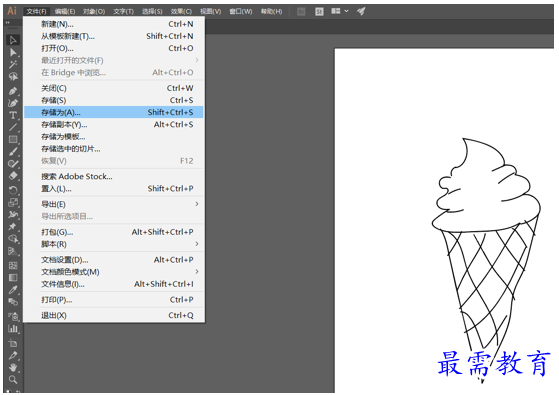
Task: Select the Perspective Grid tool
Action: pos(13,251)
